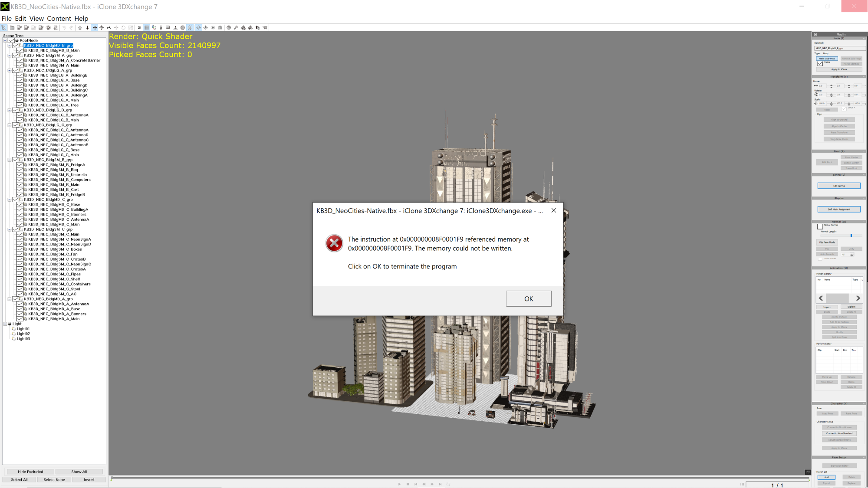
Task: Open the Help menu
Action: coord(81,18)
